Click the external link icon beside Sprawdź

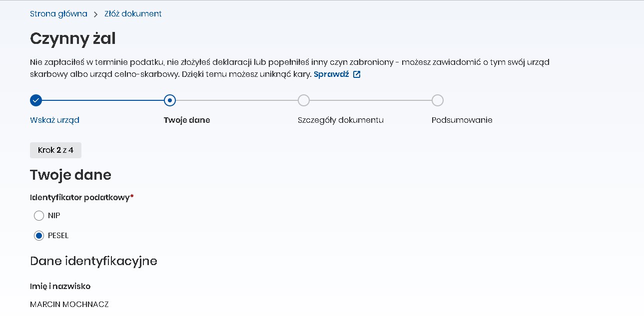tap(357, 74)
